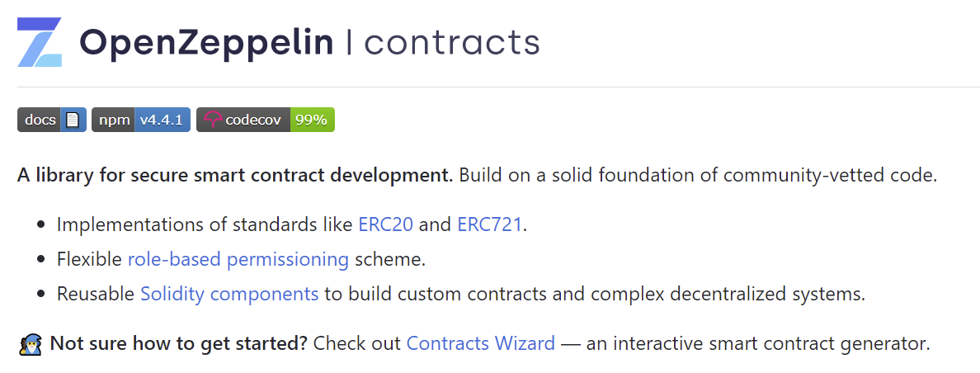This screenshot has height=373, width=980.
Task: Click the 'contracts' heading text
Action: click(451, 42)
